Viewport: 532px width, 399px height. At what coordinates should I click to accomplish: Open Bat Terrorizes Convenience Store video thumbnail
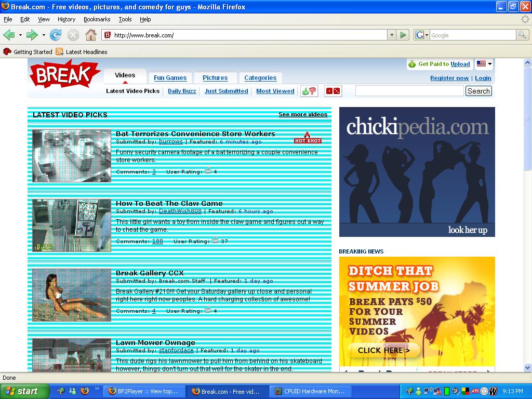click(72, 156)
